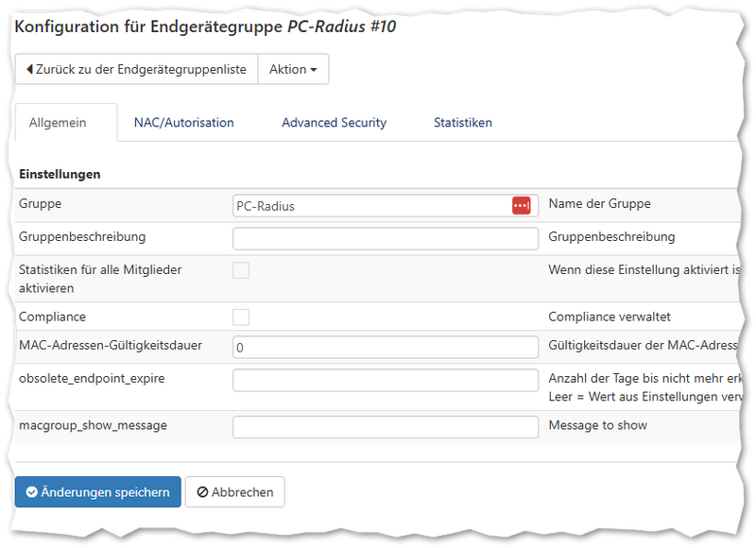Click the Gruppe name input field

click(x=386, y=206)
